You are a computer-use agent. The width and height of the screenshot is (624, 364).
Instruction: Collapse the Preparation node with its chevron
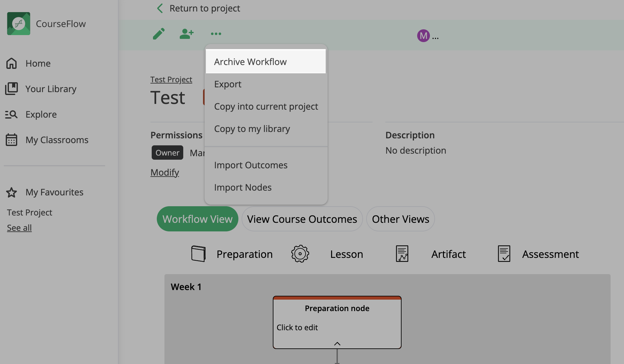337,344
